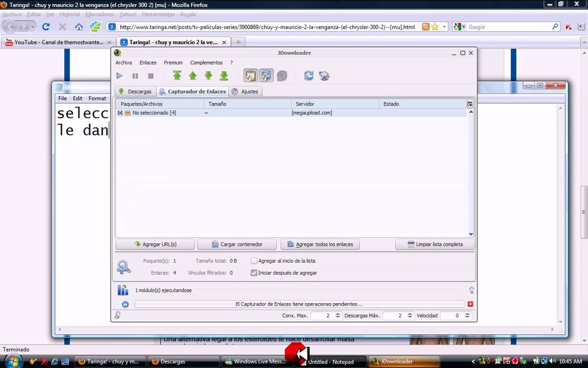Open the Premium menu
The image size is (588, 368).
pyautogui.click(x=173, y=62)
